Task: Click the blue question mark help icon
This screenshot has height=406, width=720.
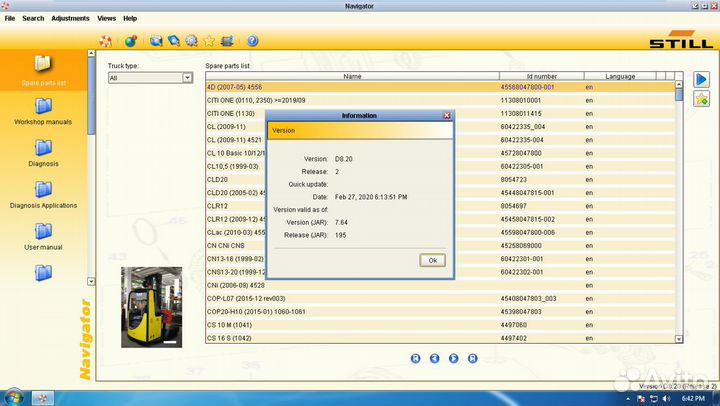Action: coord(252,41)
